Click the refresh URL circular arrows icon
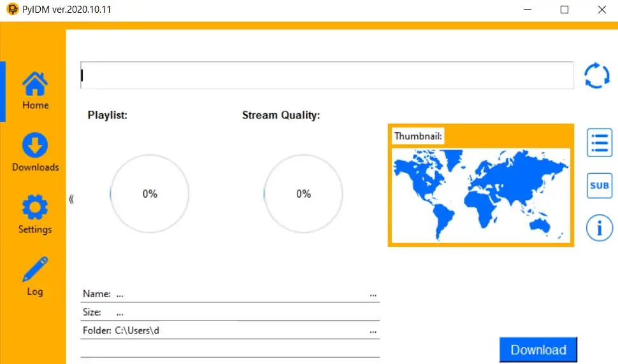 point(597,76)
